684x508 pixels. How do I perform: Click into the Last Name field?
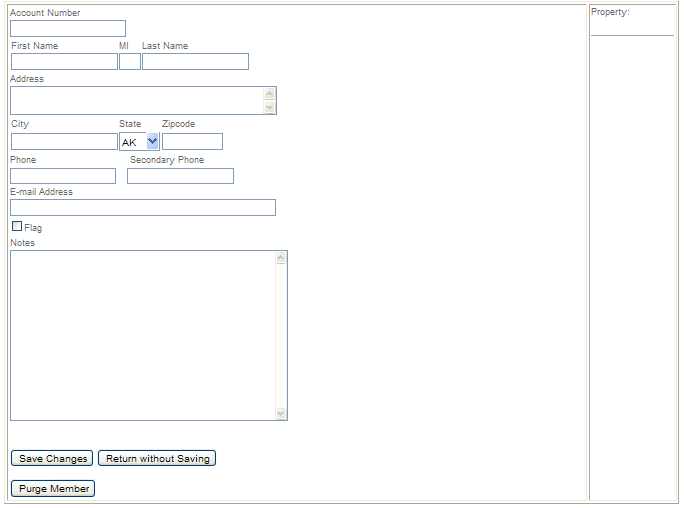(195, 62)
